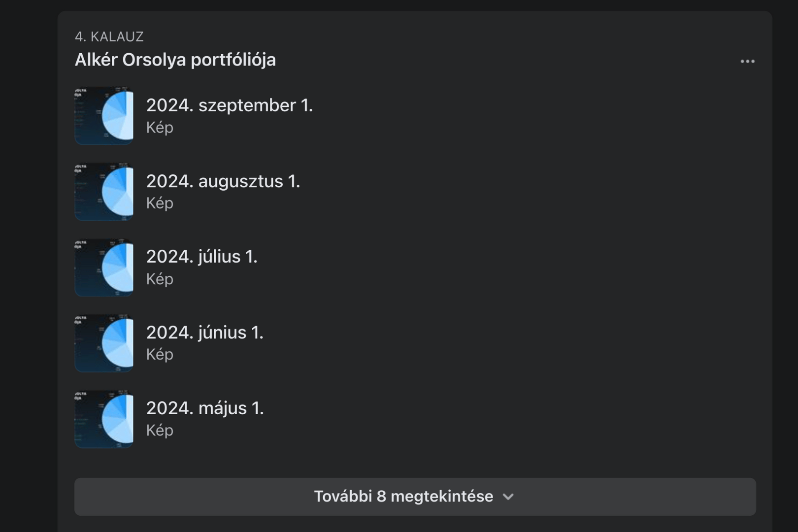
Task: Click the "Kép" label under május 1.
Action: pos(160,430)
